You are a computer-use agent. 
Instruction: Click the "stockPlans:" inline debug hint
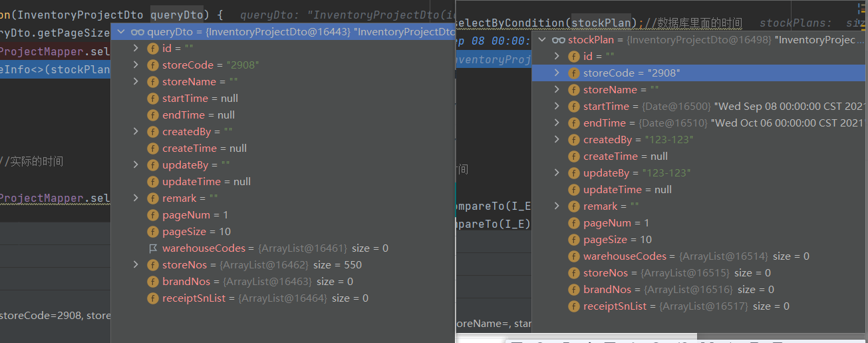tap(796, 23)
